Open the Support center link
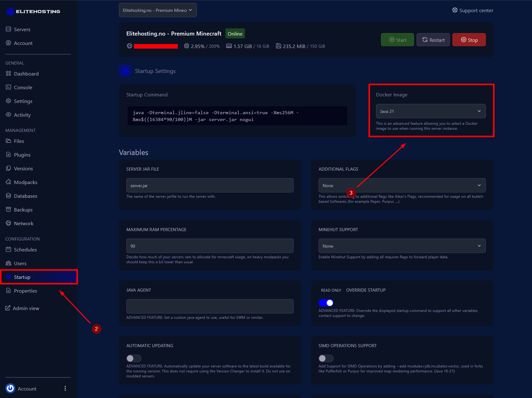 [x=473, y=10]
